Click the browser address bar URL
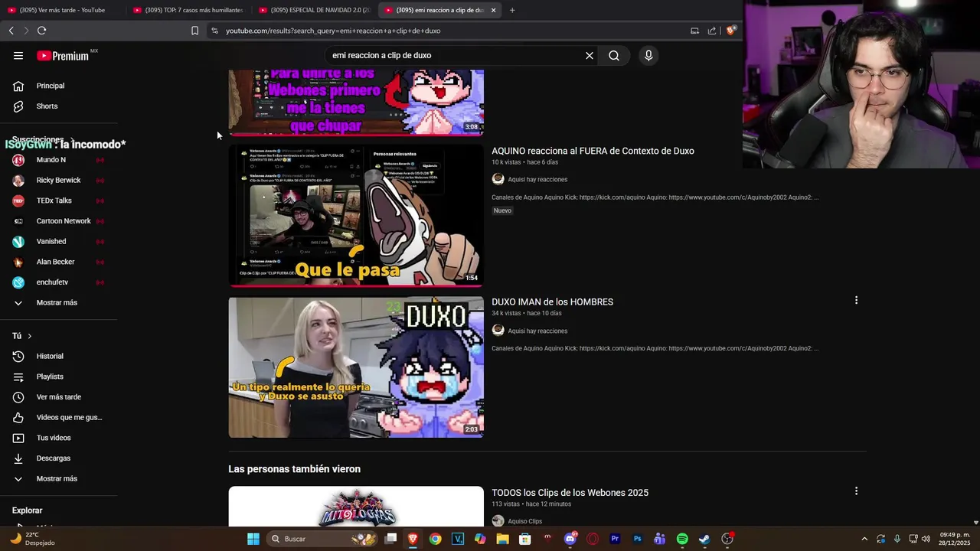Image resolution: width=980 pixels, height=551 pixels. tap(333, 31)
